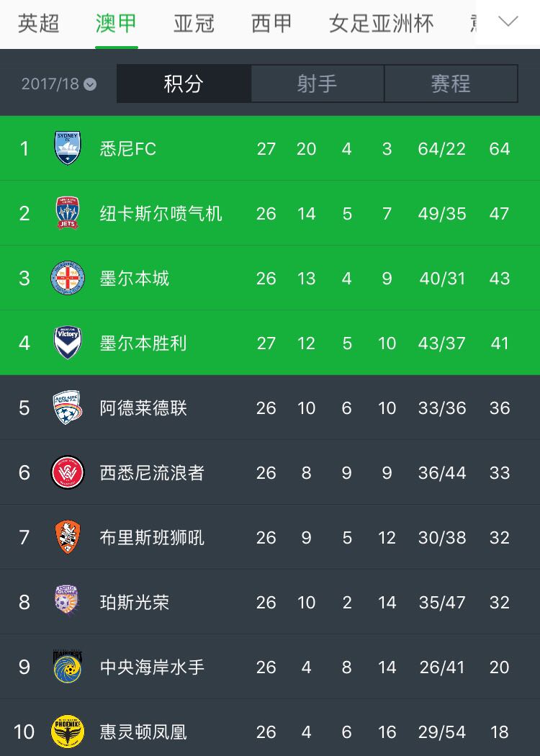
Task: Click the Newcastle Jets club crest
Action: pos(68,213)
